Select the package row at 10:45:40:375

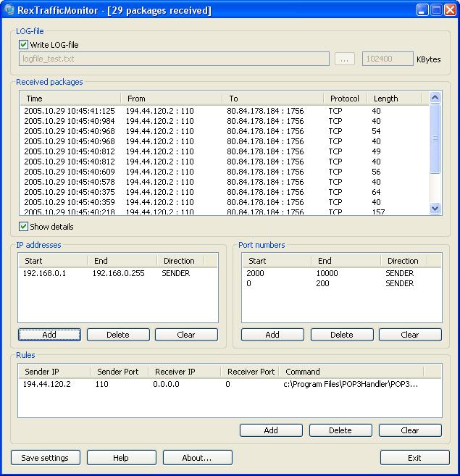pos(224,192)
